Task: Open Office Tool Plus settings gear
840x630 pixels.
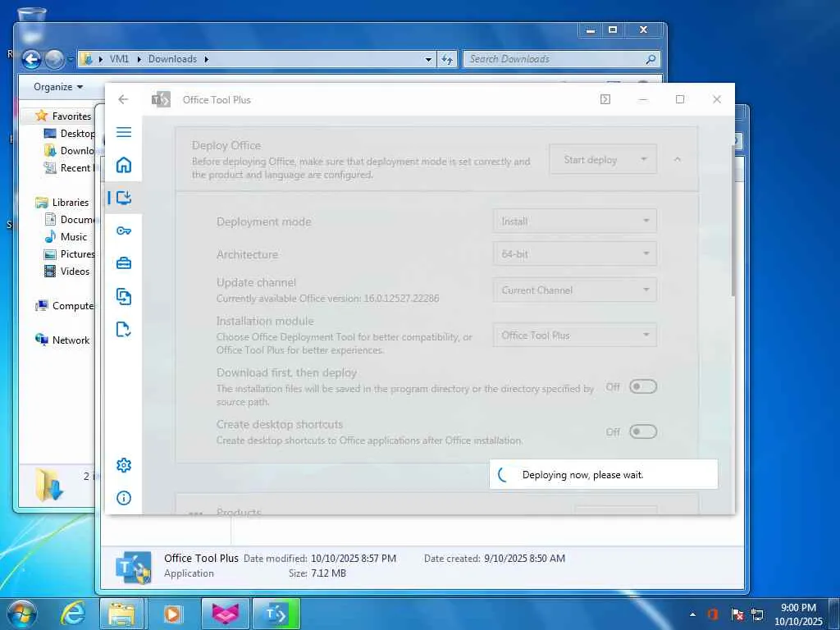Action: [124, 465]
